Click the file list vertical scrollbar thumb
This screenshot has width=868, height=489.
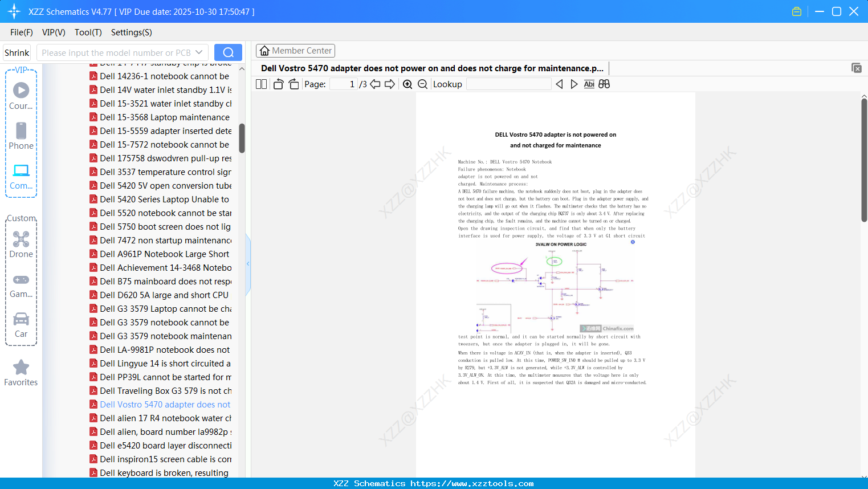click(242, 138)
